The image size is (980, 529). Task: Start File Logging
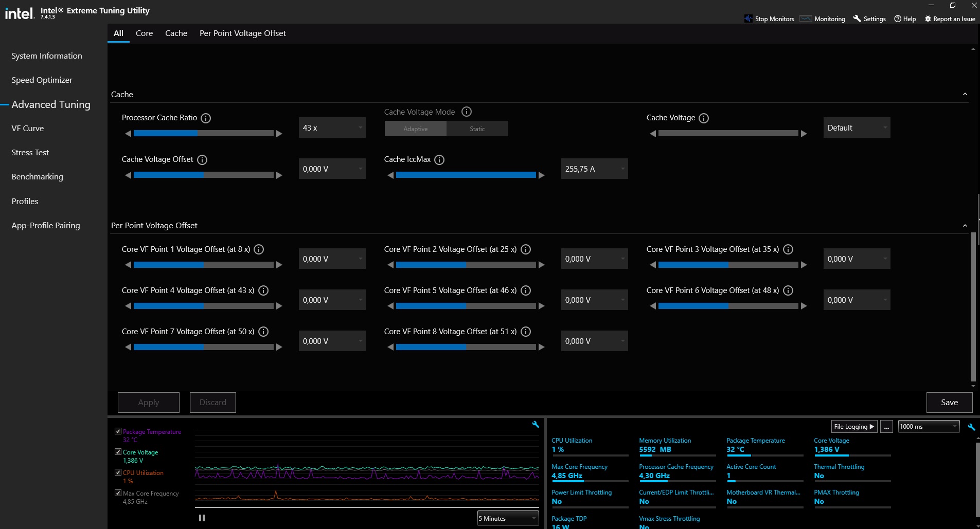click(853, 427)
